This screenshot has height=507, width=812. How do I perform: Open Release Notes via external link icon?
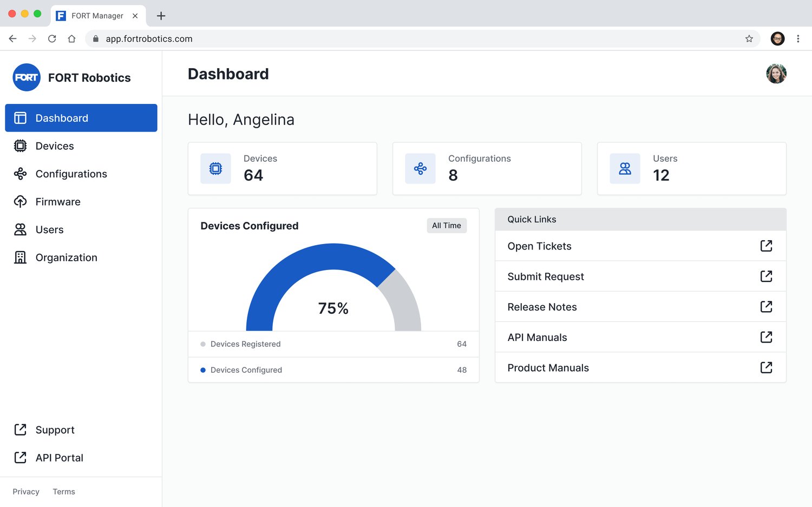pyautogui.click(x=766, y=306)
